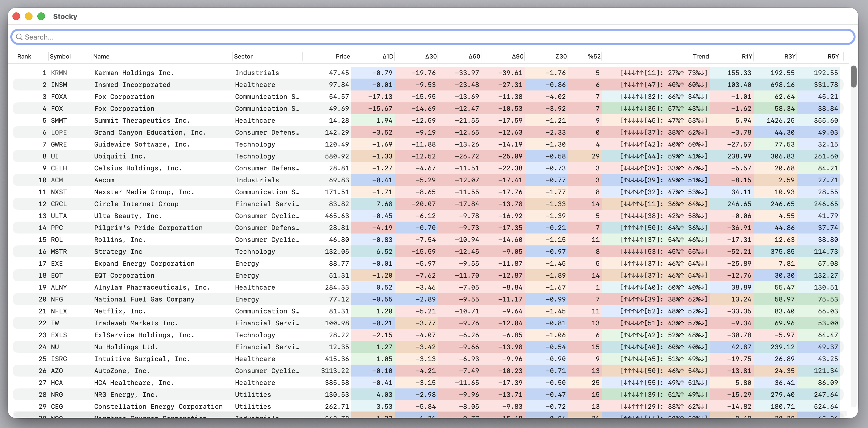Click Tradeweb Markets Inc. name
This screenshot has height=428, width=868.
coord(136,323)
